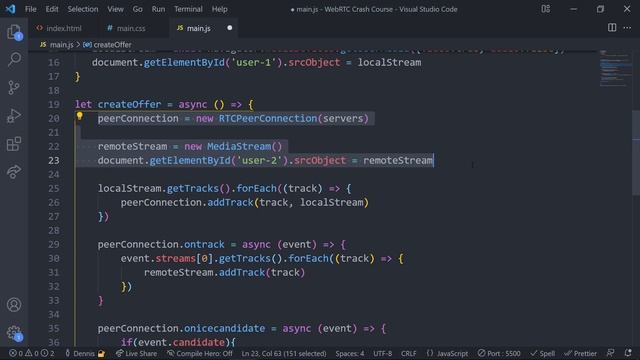The image size is (640, 360).
Task: Open the Edit menu
Action: [52, 9]
